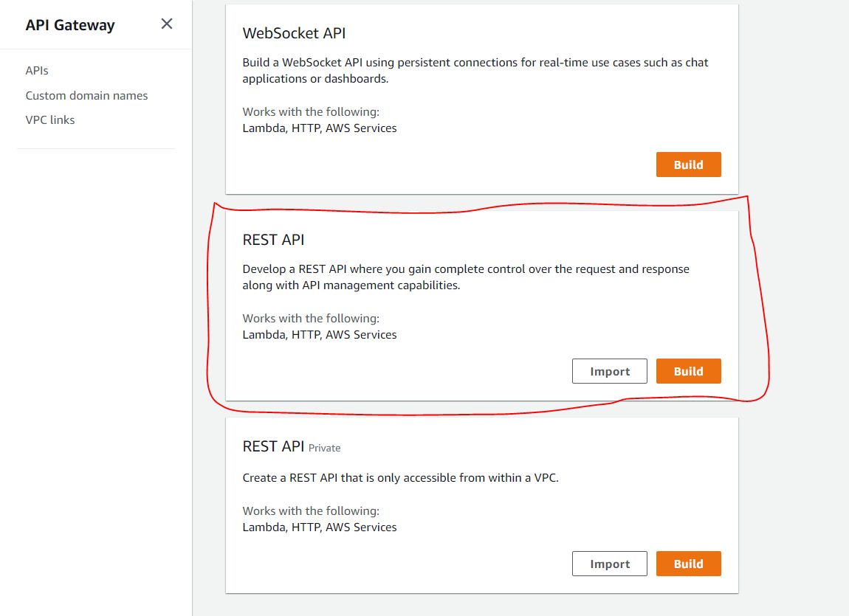Click 'Create a REST API that is only accessible' description
Viewport: 849px width, 616px height.
(401, 477)
